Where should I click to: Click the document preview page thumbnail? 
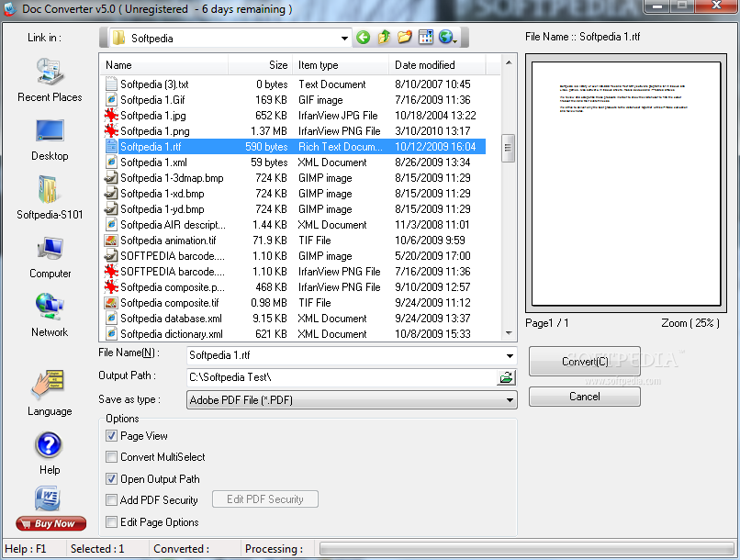(x=626, y=184)
